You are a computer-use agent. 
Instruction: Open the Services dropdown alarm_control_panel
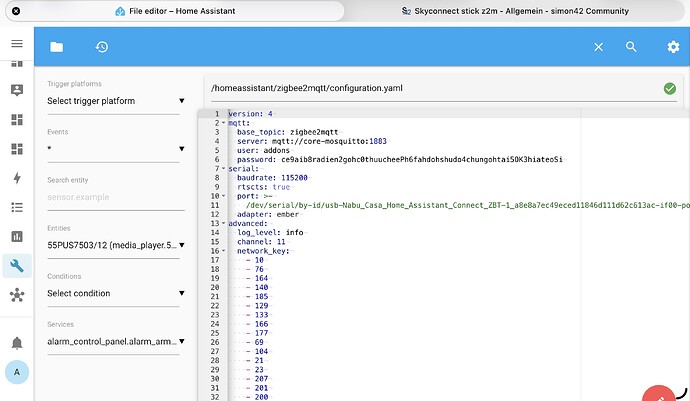[114, 341]
